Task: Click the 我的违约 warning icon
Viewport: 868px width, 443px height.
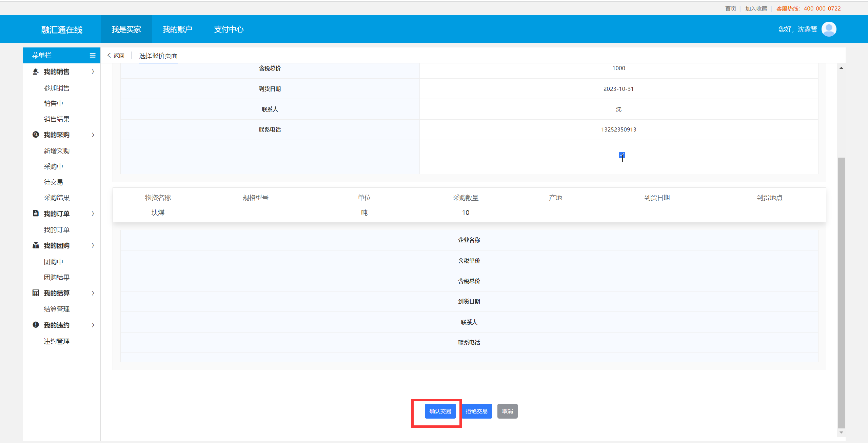Action: click(x=36, y=325)
